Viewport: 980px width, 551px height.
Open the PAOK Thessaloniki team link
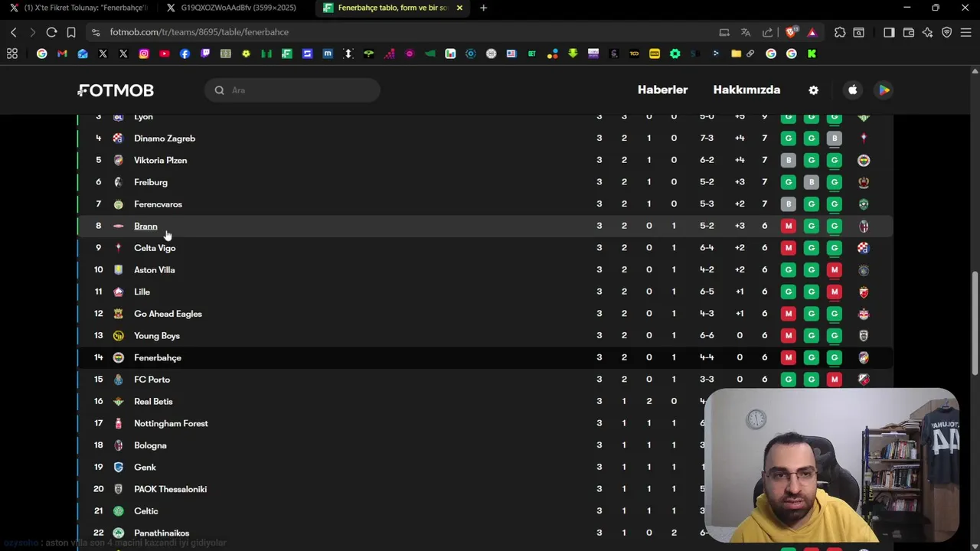tap(170, 489)
